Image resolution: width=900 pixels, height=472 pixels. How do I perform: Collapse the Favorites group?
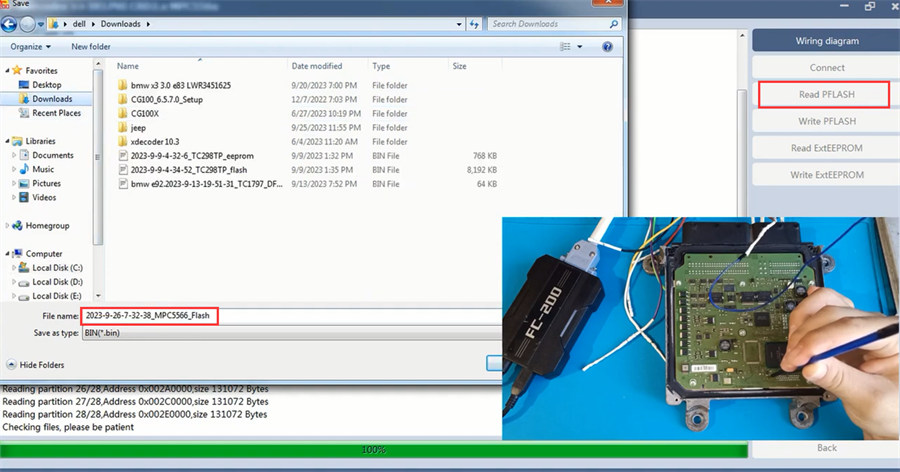[x=7, y=71]
